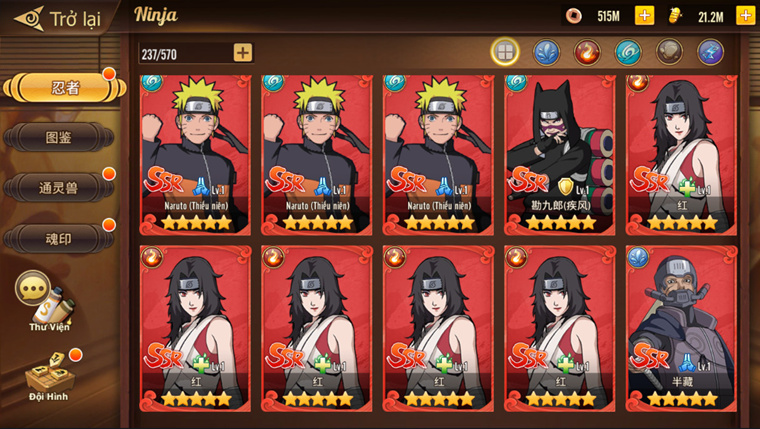The image size is (760, 429).
Task: Open the Thư Viện library icon
Action: (x=47, y=301)
